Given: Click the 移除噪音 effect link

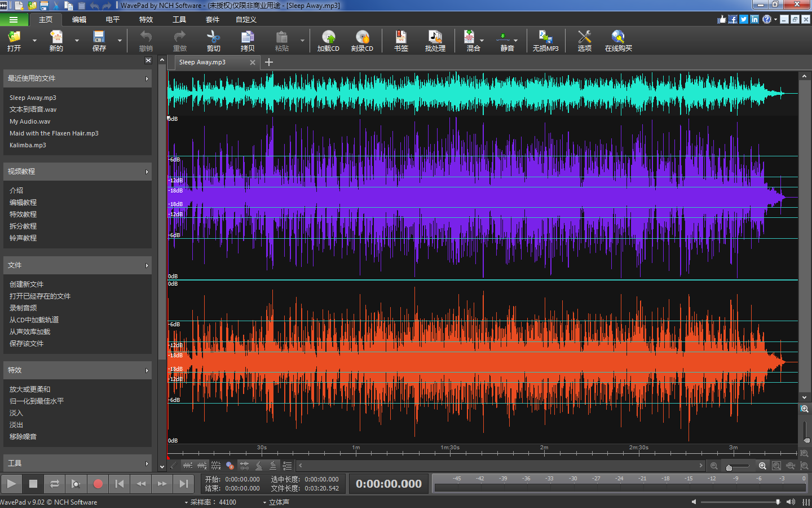Looking at the screenshot, I should coord(23,436).
